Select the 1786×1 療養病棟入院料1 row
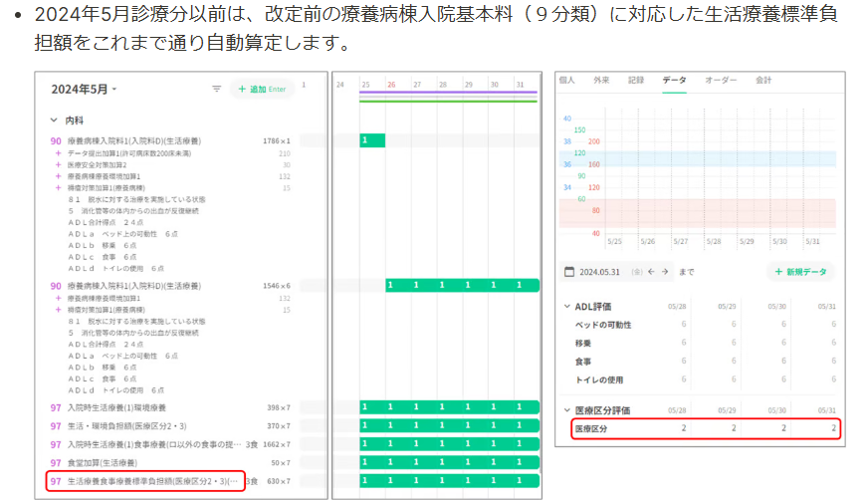Screen dimensions: 868x501 click(x=170, y=141)
